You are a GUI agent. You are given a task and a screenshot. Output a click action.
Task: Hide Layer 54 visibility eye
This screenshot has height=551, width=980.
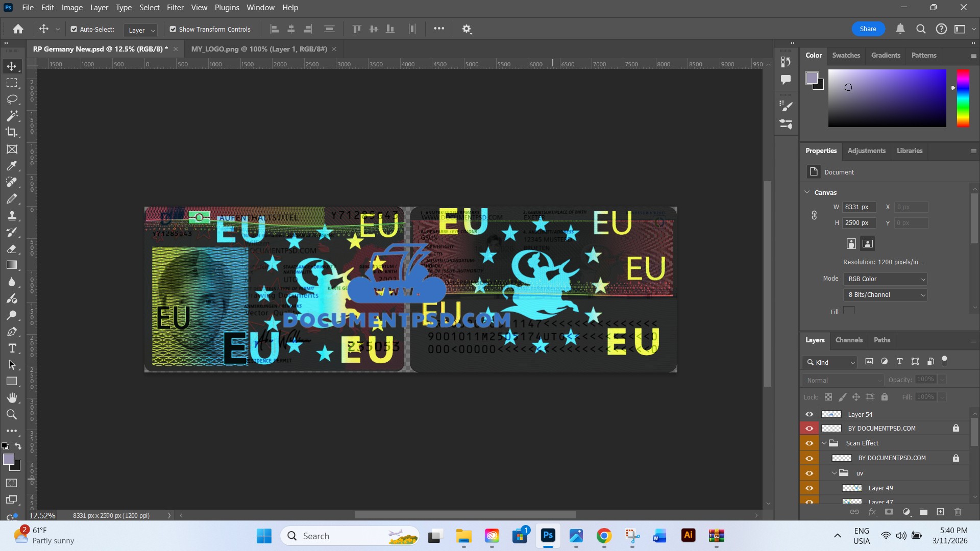coord(810,414)
